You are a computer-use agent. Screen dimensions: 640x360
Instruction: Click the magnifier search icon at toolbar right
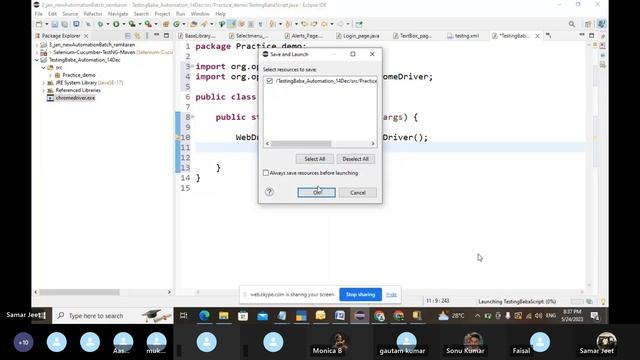572,24
